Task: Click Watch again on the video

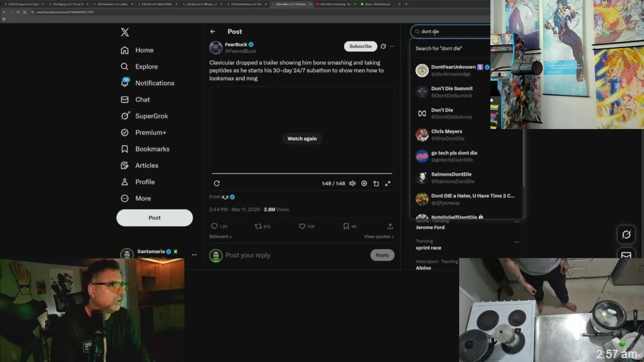Action: point(302,139)
